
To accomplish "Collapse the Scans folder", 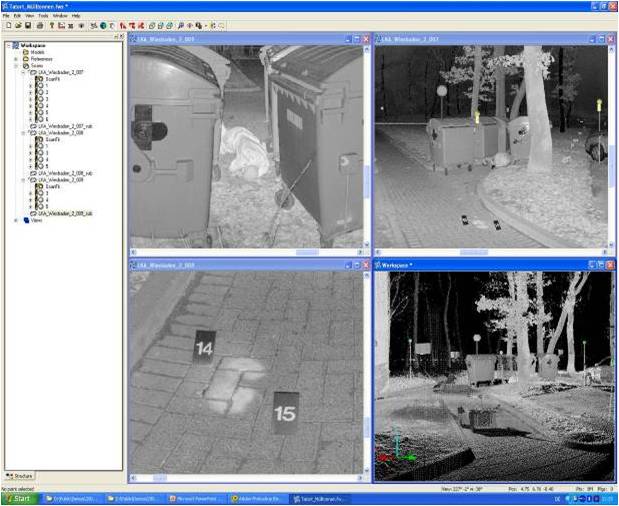I will pyautogui.click(x=16, y=66).
